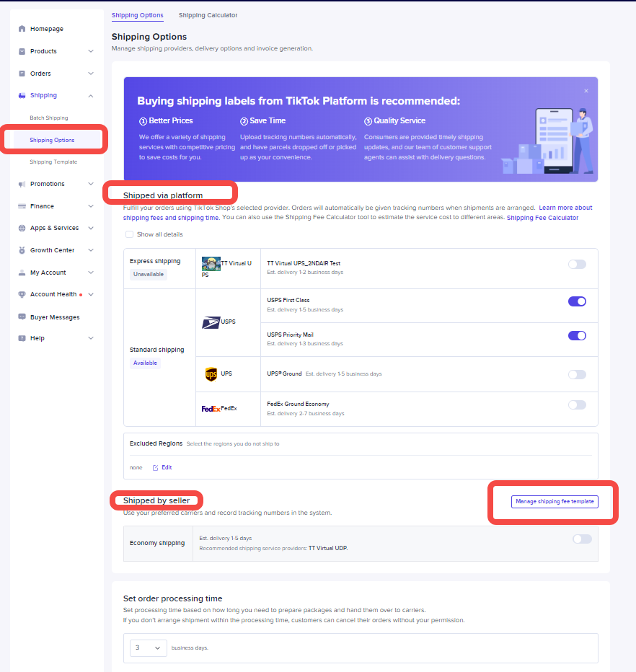
Task: Click the red Account Health notification dot
Action: tap(81, 295)
